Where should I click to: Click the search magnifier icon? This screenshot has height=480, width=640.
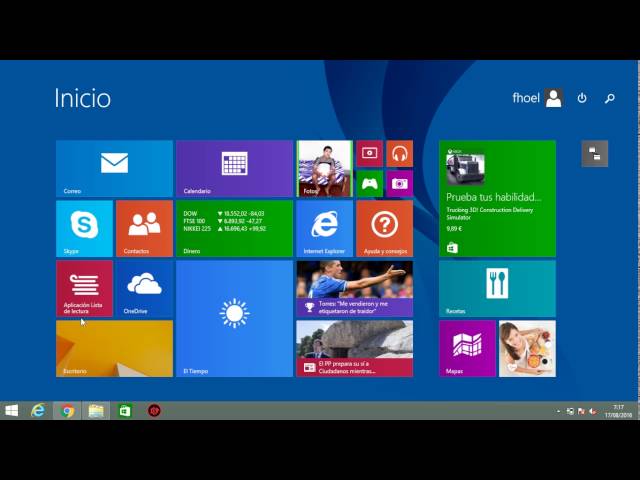click(610, 98)
